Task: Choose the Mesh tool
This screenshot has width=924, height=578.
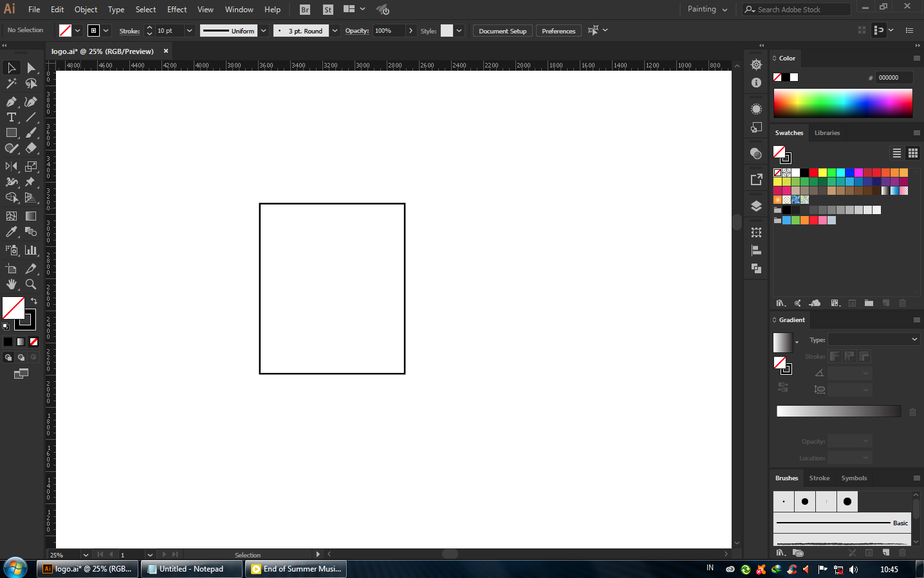Action: click(x=12, y=216)
